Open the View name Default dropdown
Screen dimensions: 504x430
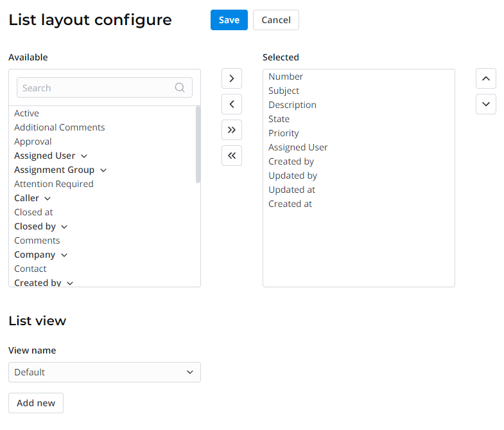pos(104,372)
